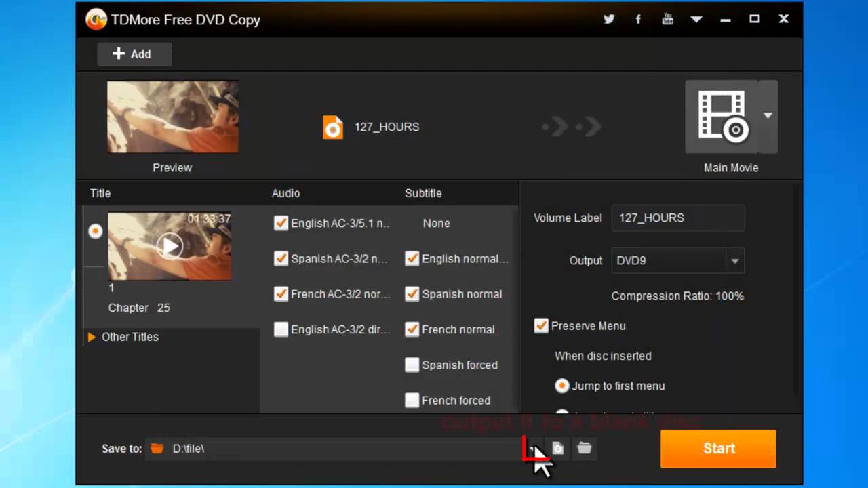Click the Subtitle column header
This screenshot has width=868, height=488.
pos(423,193)
